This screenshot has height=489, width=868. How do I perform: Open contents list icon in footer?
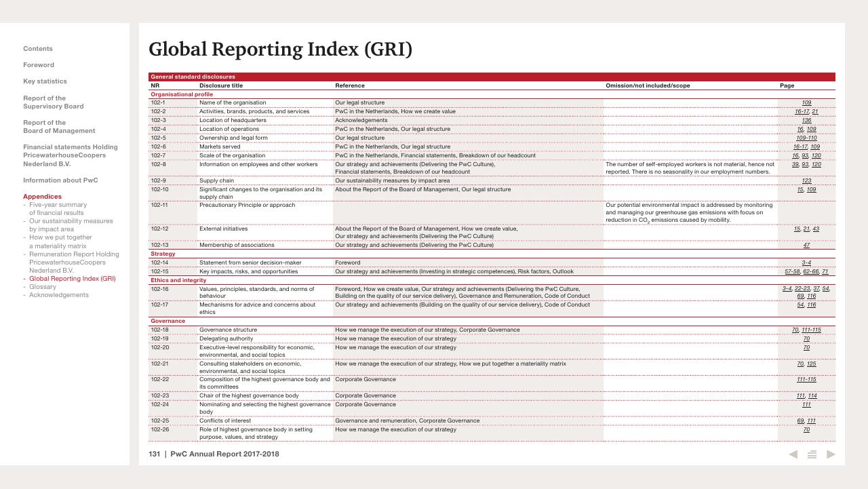click(x=812, y=454)
